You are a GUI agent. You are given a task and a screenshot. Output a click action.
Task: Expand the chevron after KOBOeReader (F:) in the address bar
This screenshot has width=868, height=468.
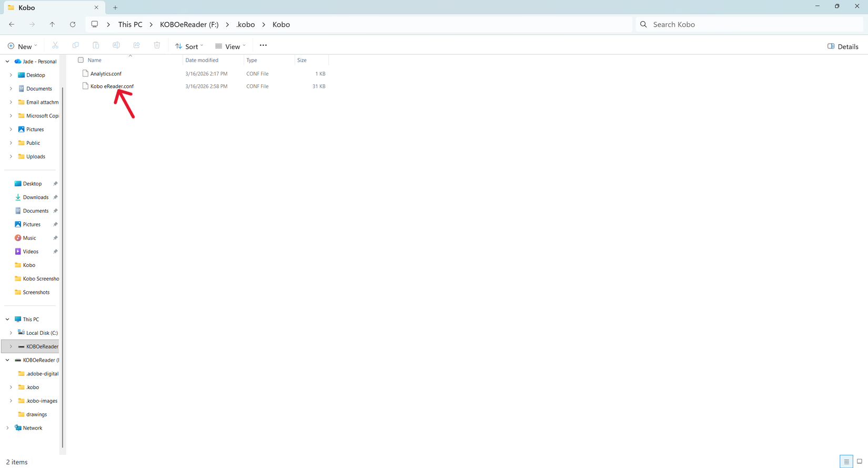(x=227, y=25)
